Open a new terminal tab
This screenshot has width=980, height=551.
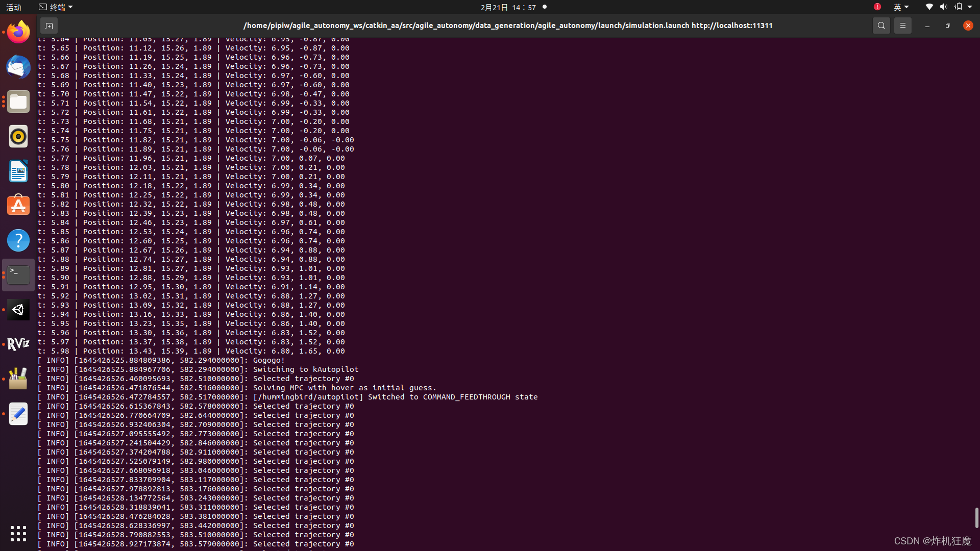click(x=49, y=26)
